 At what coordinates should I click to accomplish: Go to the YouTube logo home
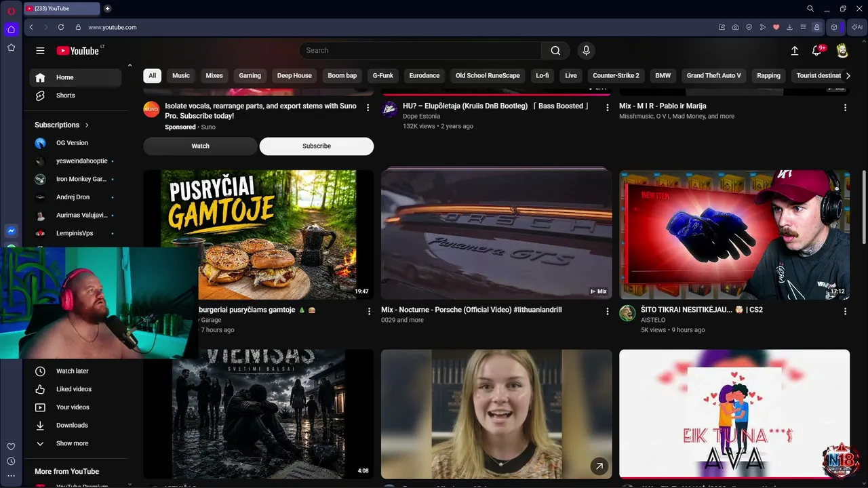(78, 51)
